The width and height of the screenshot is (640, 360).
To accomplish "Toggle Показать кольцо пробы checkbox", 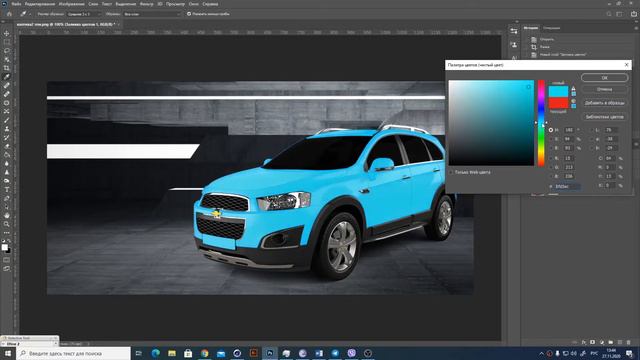I will coord(189,14).
